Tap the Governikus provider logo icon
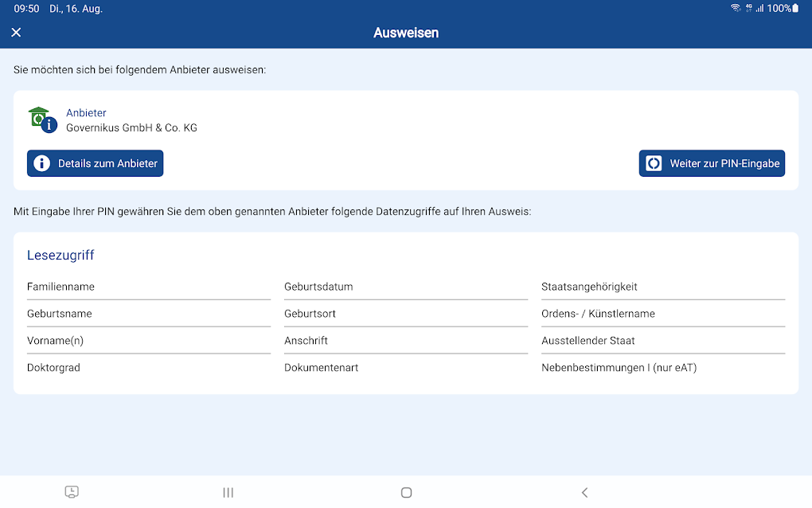812x508 pixels. (x=38, y=118)
